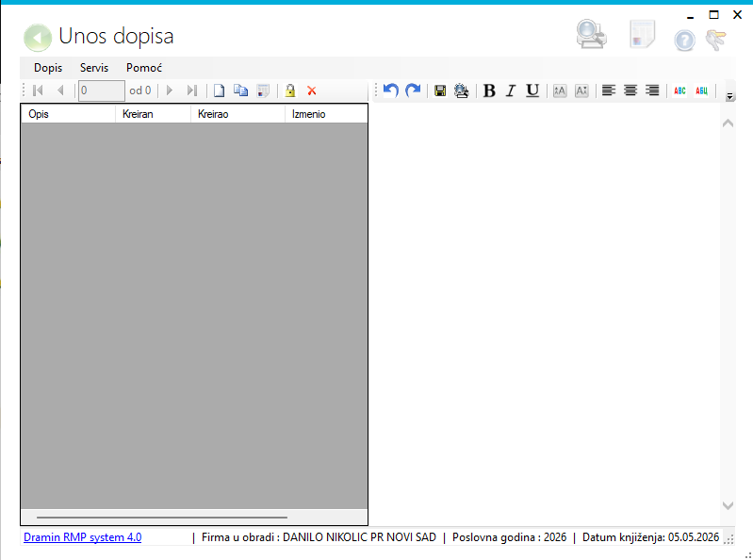Sort by the Opis column header

pos(68,114)
